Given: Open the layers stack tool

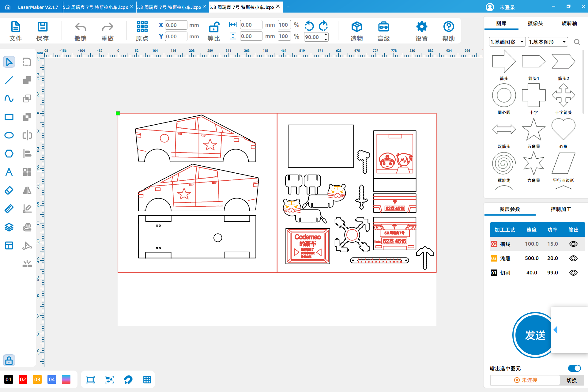Looking at the screenshot, I should (9, 227).
